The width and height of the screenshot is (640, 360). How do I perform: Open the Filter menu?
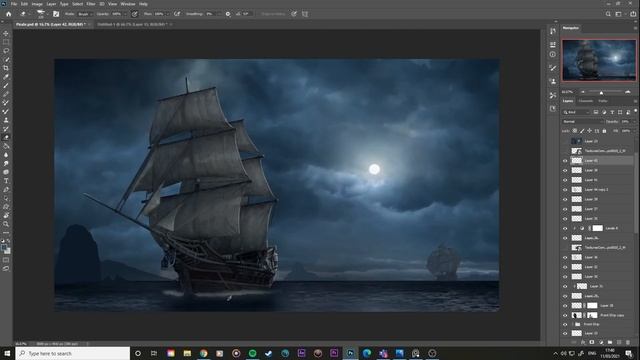click(x=91, y=4)
